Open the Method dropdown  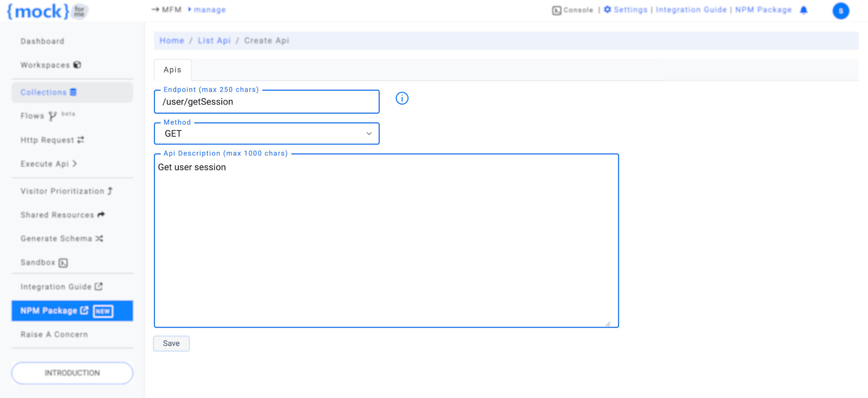click(x=267, y=134)
